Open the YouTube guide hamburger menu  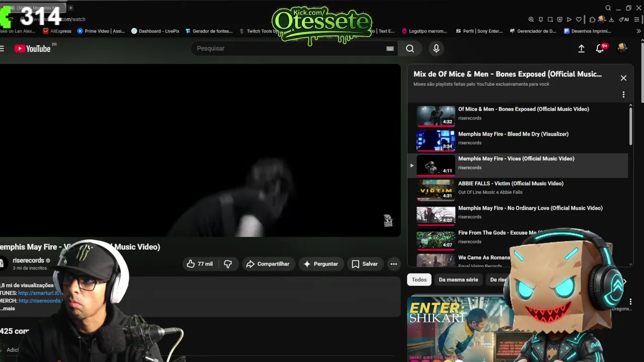click(x=2, y=48)
